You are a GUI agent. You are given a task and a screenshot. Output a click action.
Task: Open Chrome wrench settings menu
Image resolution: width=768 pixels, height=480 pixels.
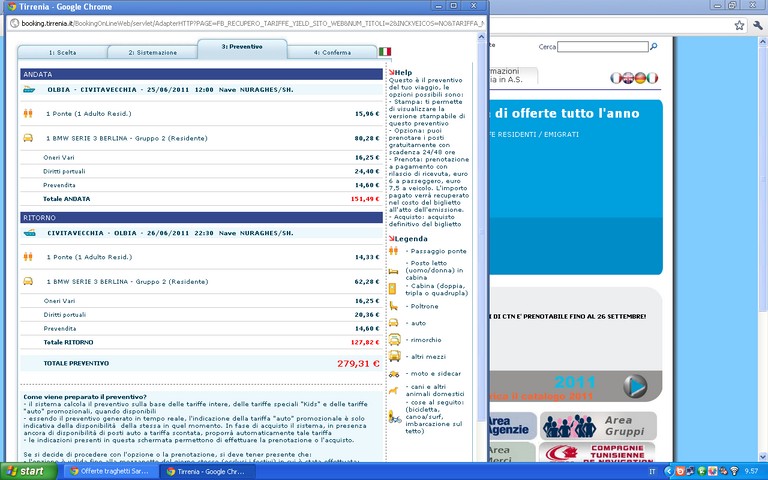[x=758, y=25]
